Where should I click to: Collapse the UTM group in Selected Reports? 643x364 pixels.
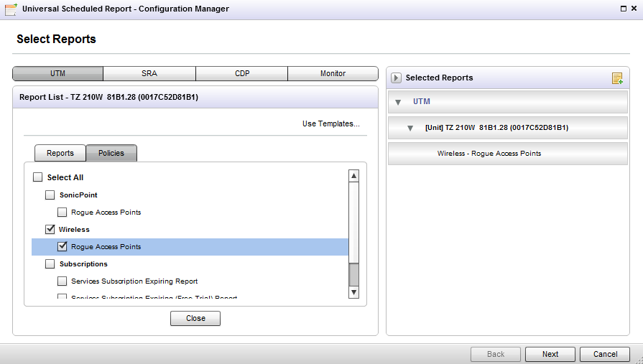[398, 102]
